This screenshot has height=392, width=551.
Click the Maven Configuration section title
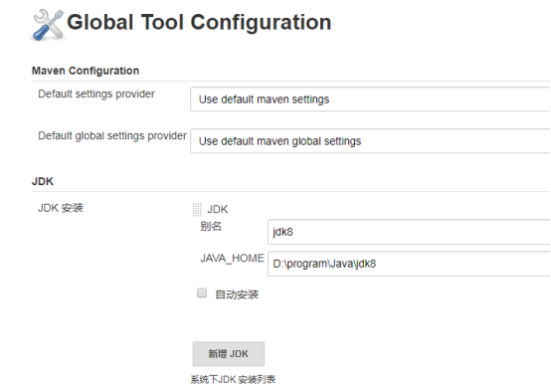click(x=86, y=71)
